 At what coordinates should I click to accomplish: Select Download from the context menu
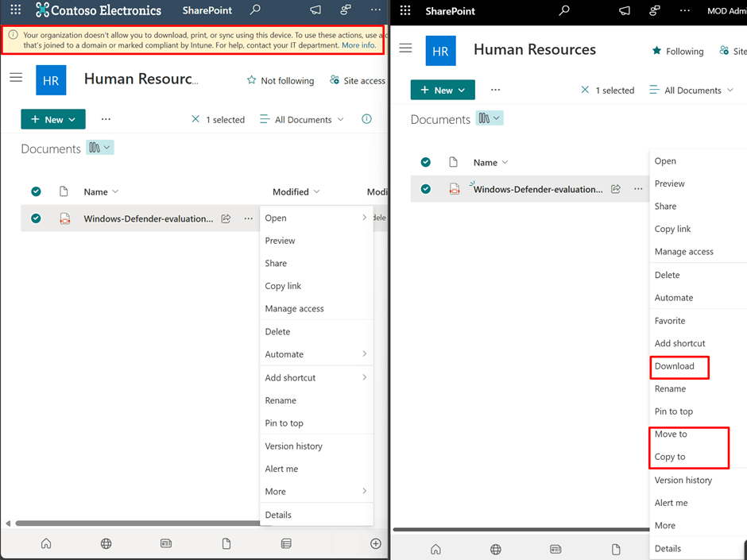(675, 366)
